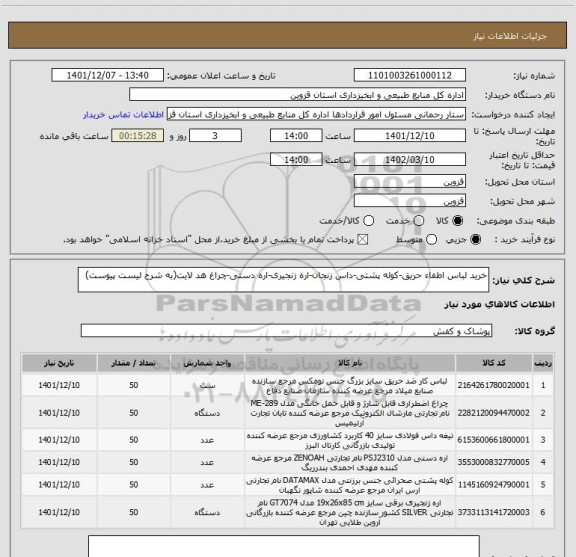Click item code 216426178002​0001
This screenshot has width=576, height=557.
pyautogui.click(x=493, y=385)
